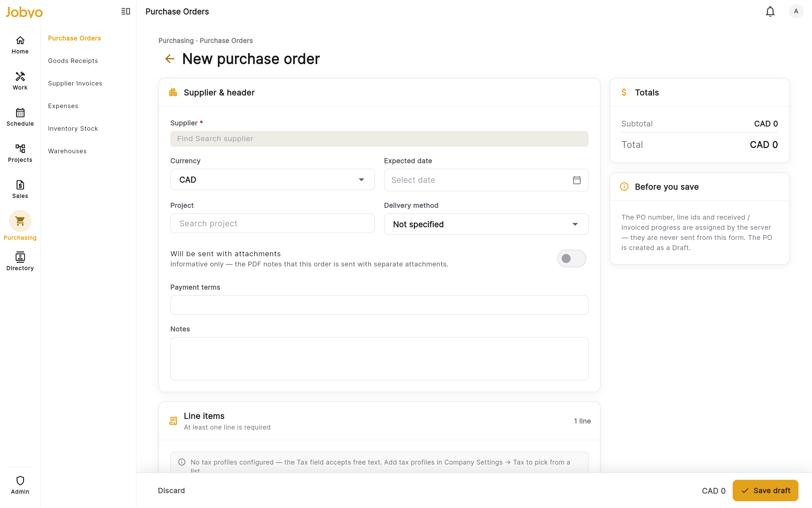Click the Total 'CAD 0' value
The width and height of the screenshot is (812, 508).
point(764,145)
